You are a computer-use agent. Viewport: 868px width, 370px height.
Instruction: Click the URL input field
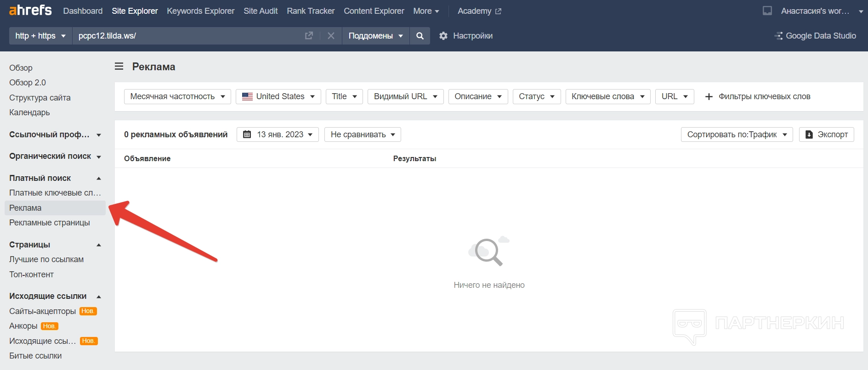[184, 36]
